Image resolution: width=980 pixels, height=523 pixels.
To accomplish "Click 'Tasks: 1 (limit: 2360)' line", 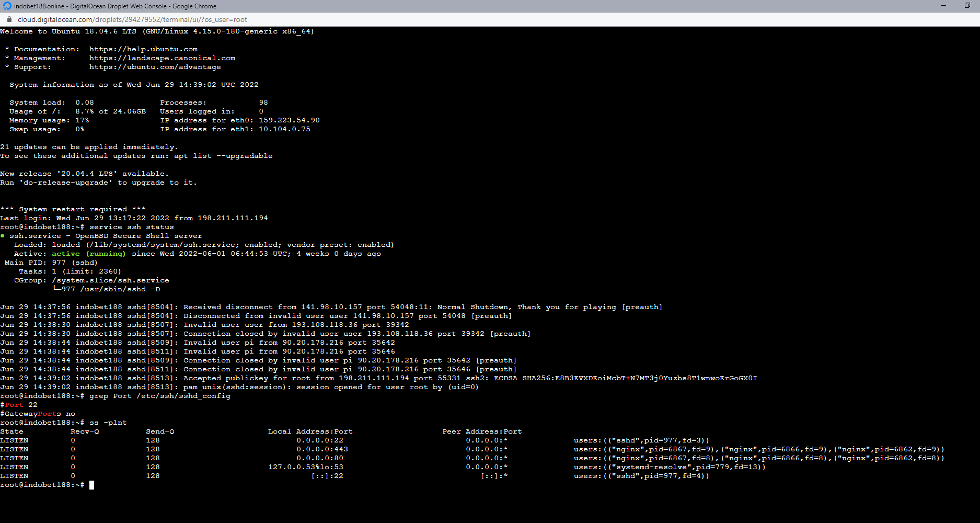I will (x=70, y=271).
